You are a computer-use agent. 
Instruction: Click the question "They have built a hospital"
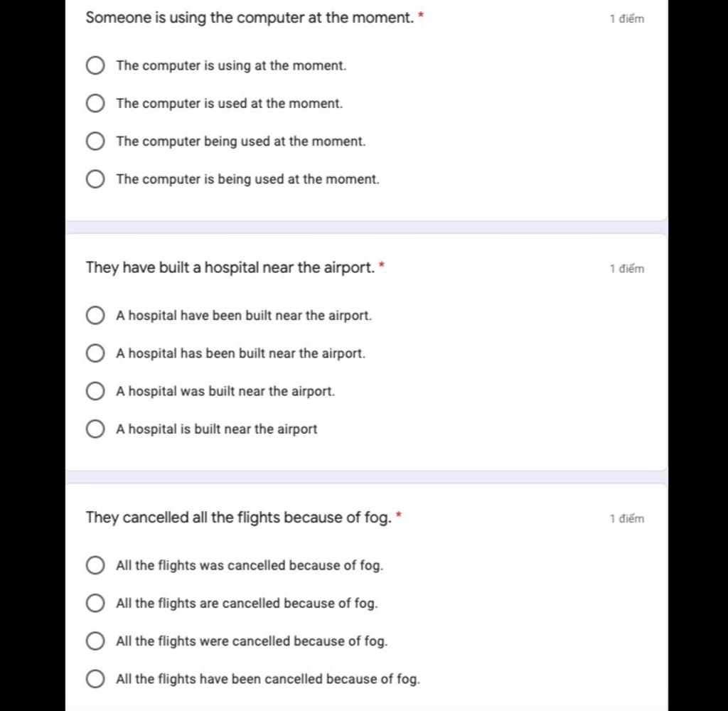click(x=230, y=267)
